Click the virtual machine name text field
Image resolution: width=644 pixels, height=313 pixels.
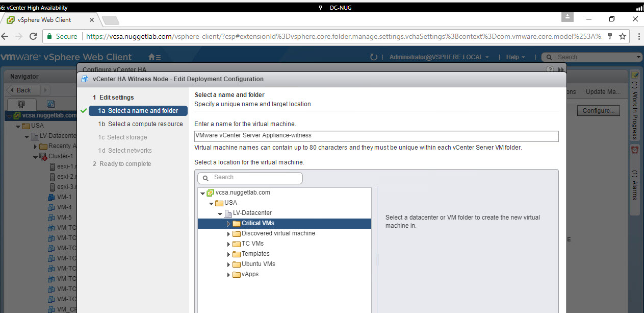(x=376, y=136)
